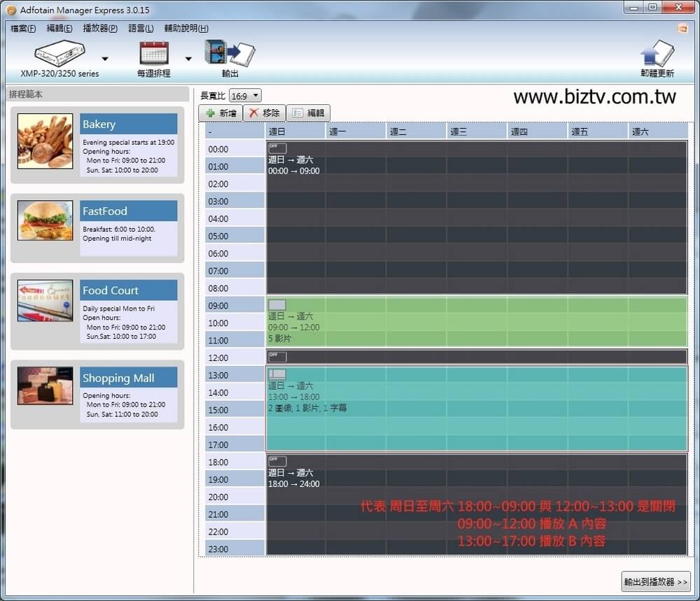Click the layout icon in the green 09:00 block
The width and height of the screenshot is (700, 601).
point(277,304)
